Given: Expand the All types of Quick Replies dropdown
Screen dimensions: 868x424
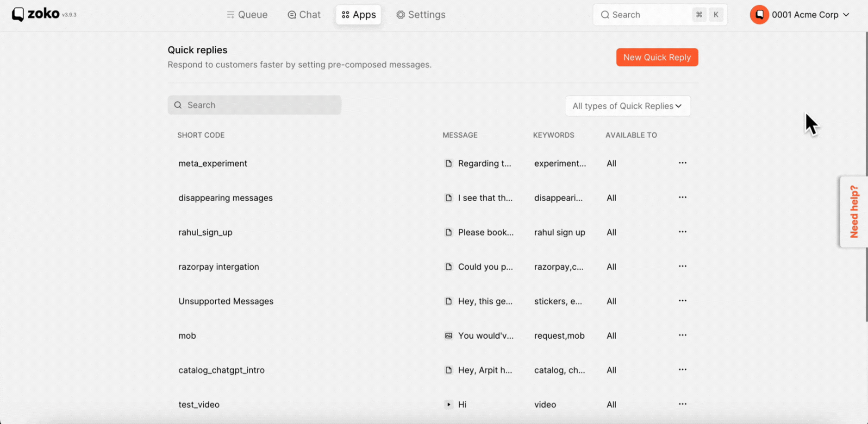Looking at the screenshot, I should (x=627, y=106).
